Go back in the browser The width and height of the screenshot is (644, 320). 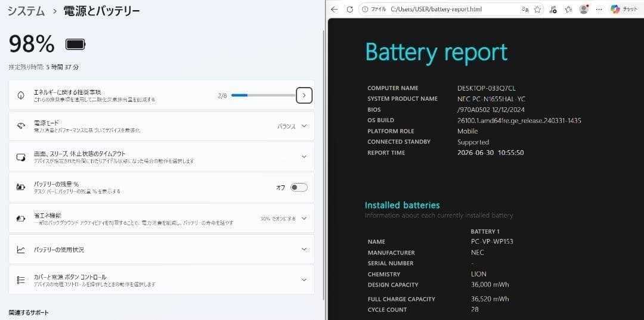[335, 10]
